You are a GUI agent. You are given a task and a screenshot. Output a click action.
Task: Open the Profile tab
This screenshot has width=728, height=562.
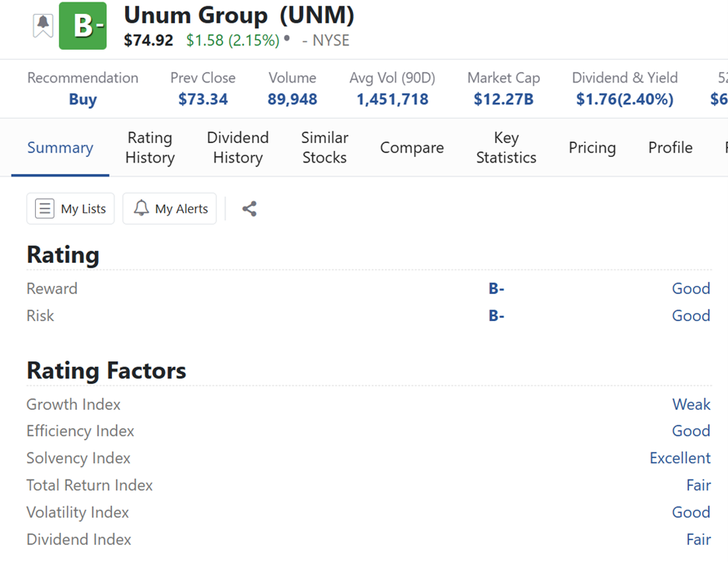(x=670, y=148)
